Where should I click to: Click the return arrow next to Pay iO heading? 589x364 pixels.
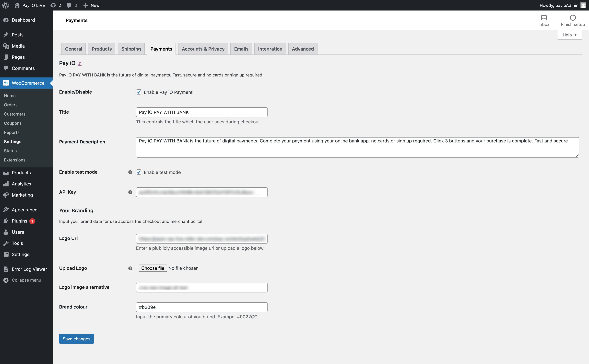pos(80,63)
